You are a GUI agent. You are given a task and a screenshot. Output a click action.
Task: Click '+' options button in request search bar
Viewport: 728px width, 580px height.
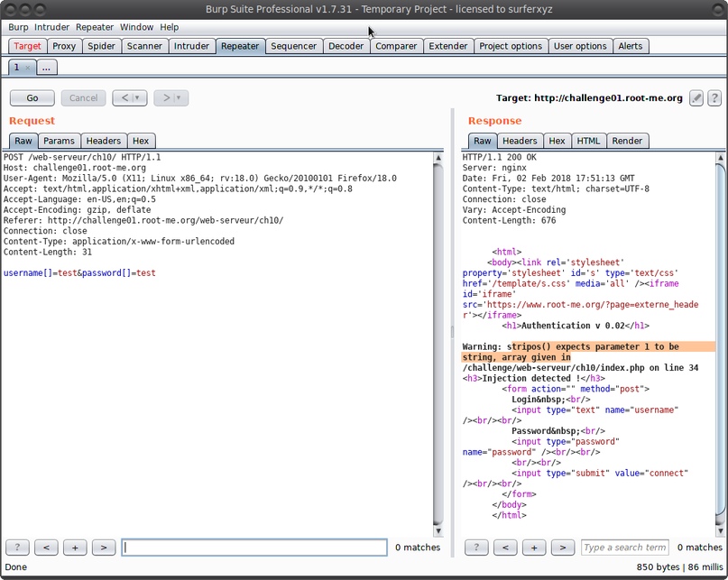[75, 548]
